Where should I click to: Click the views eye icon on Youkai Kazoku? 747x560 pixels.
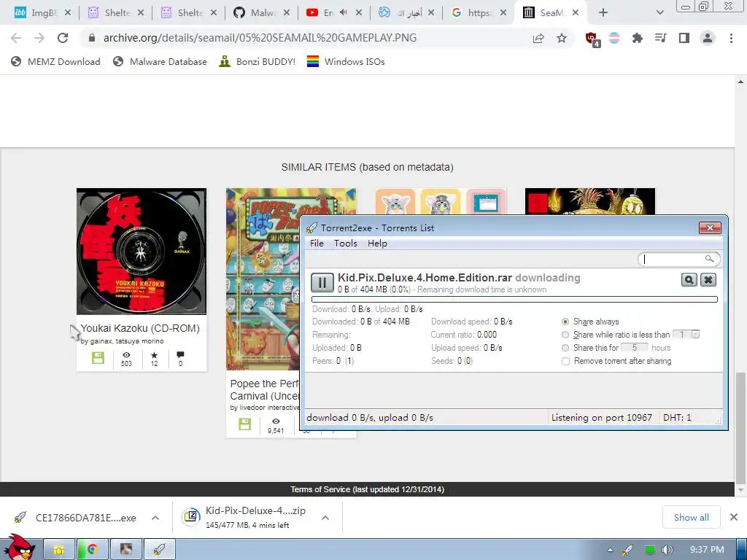tap(126, 355)
